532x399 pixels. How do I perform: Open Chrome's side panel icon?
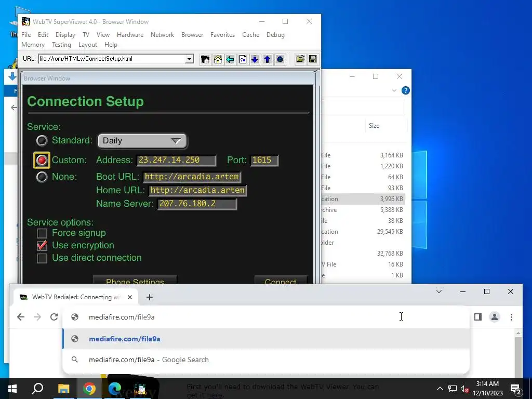478,317
